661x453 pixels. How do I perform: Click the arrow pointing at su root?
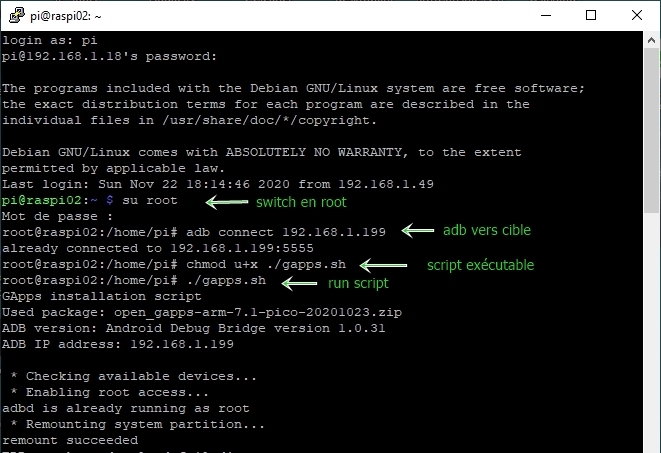[x=227, y=202]
